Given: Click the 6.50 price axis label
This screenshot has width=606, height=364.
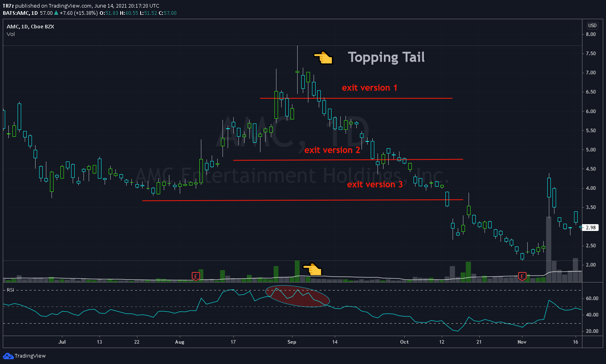Looking at the screenshot, I should [x=590, y=92].
